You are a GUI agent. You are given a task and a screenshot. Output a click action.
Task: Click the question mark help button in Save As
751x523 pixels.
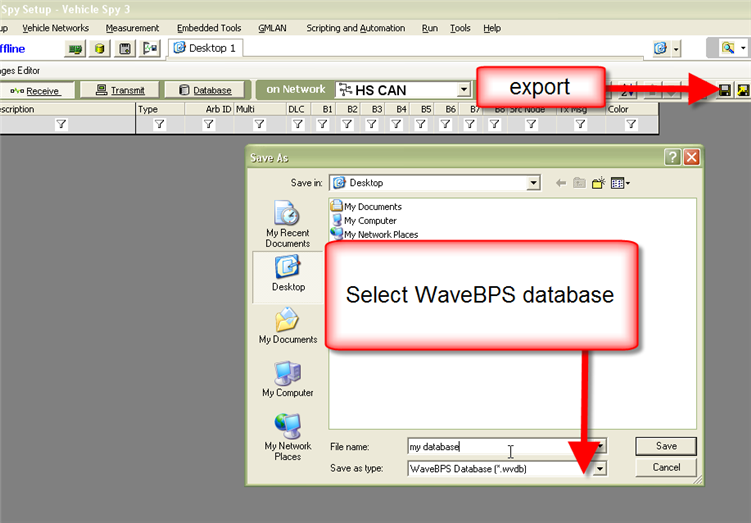(x=672, y=157)
